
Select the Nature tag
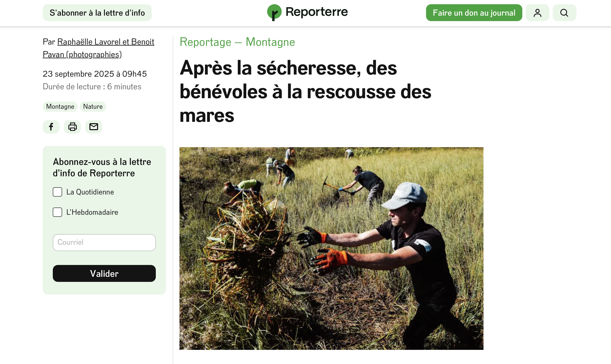[x=93, y=107]
